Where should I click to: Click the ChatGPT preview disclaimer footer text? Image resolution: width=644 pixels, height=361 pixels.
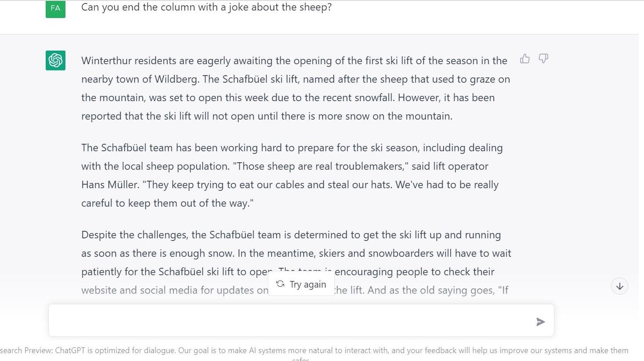click(314, 350)
